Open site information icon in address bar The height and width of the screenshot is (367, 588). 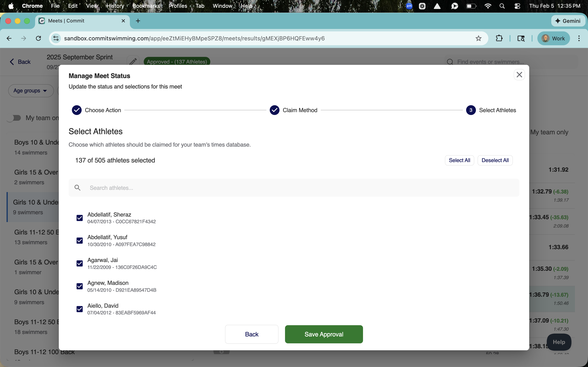[x=56, y=38]
